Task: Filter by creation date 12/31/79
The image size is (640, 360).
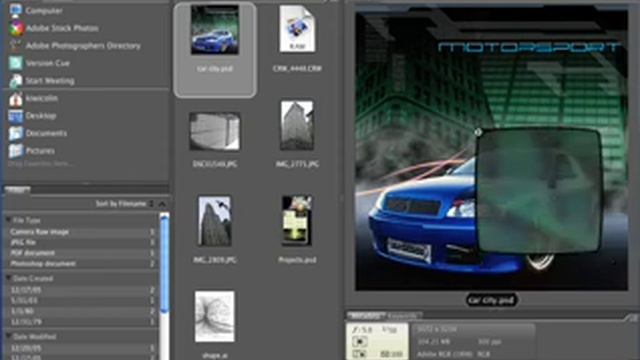Action: click(81, 322)
